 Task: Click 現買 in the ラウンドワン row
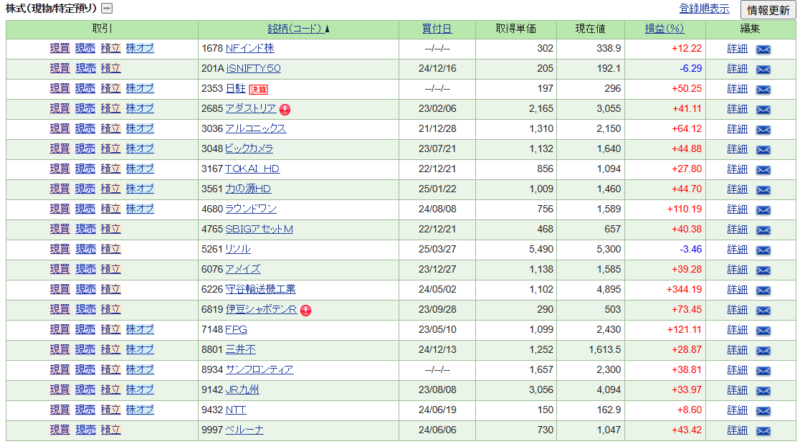point(60,209)
